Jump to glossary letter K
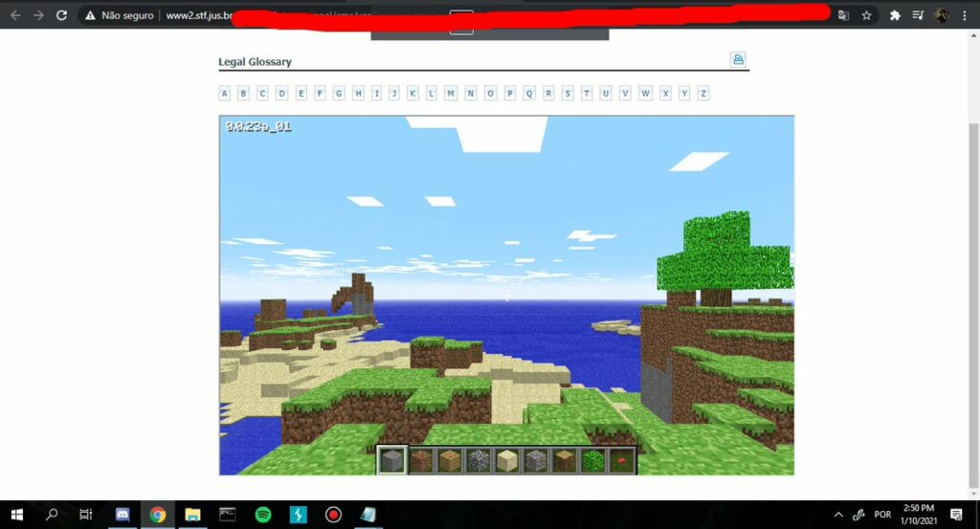Image resolution: width=980 pixels, height=529 pixels. pos(412,94)
